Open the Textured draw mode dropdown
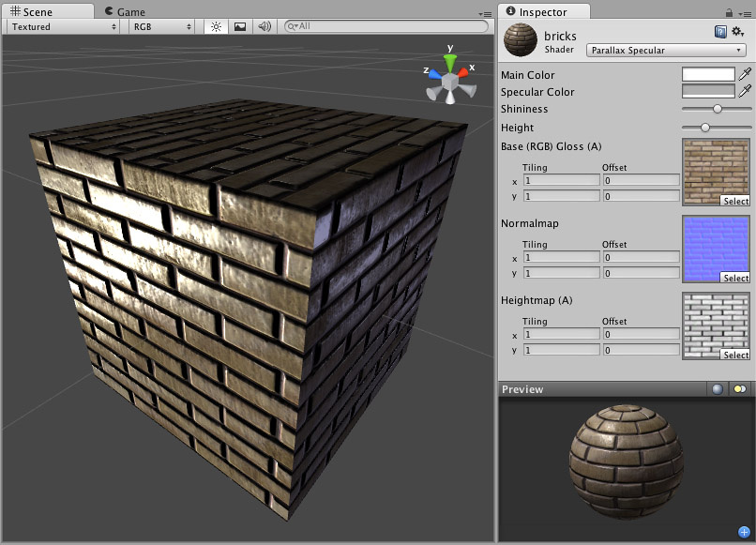This screenshot has height=545, width=756. tap(61, 27)
